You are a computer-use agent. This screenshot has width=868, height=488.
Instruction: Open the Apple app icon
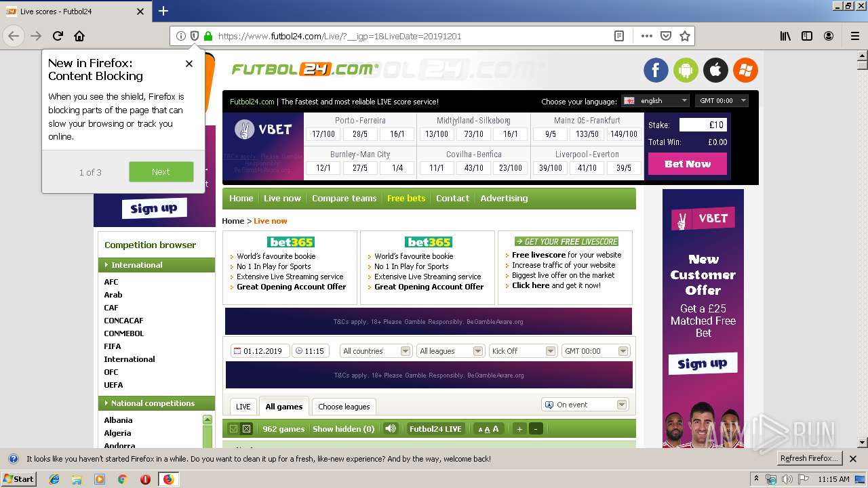tap(715, 70)
